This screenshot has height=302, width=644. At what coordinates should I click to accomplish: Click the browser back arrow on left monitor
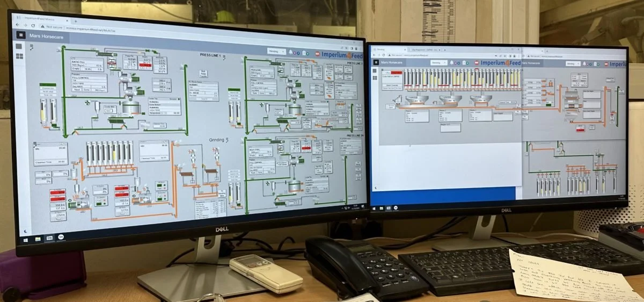(x=17, y=25)
